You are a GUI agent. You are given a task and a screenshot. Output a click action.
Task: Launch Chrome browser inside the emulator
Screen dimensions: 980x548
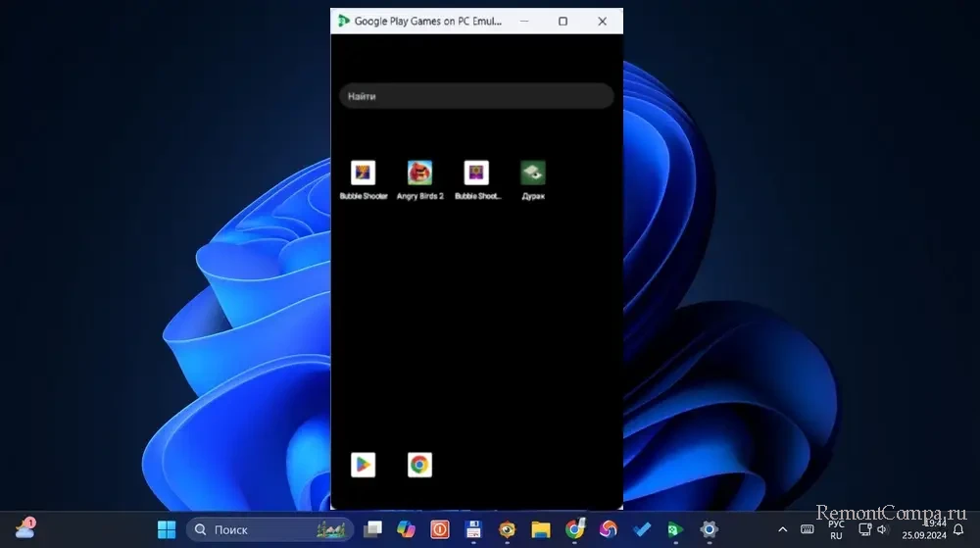coord(419,465)
